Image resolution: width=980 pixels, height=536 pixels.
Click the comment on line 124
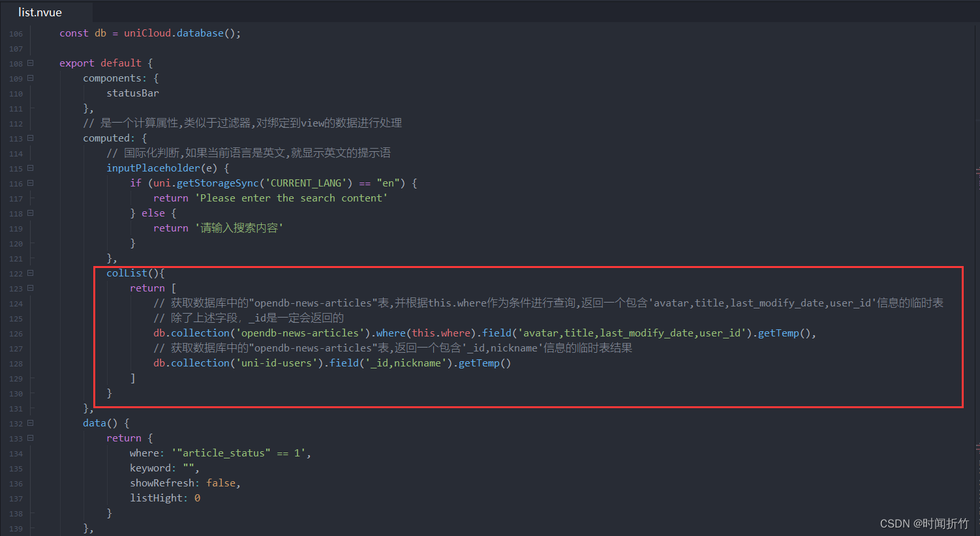point(549,303)
